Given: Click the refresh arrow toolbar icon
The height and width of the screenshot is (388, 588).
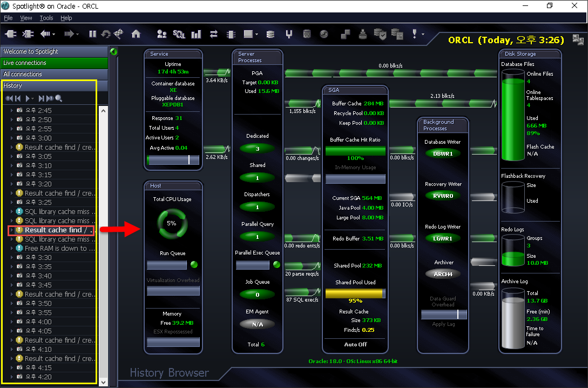Looking at the screenshot, I should click(x=106, y=34).
